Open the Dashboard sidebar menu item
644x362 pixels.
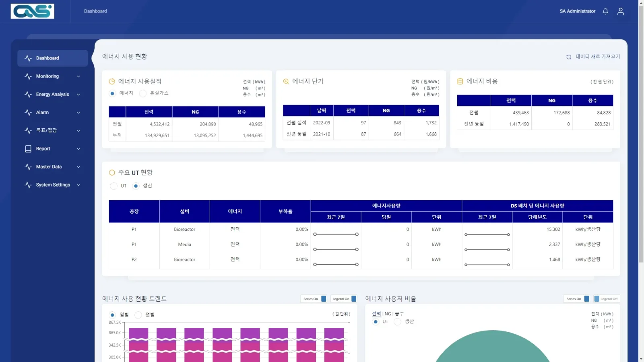[x=52, y=58]
